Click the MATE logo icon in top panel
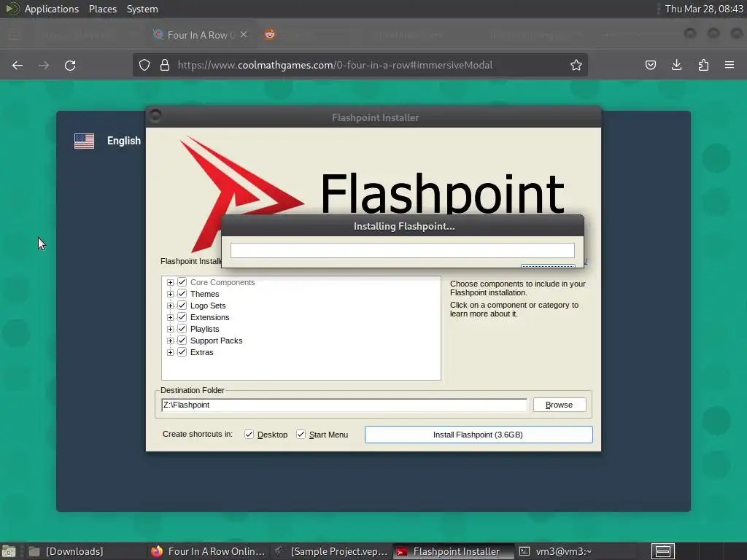Screen dimensions: 747x560 click(12, 9)
